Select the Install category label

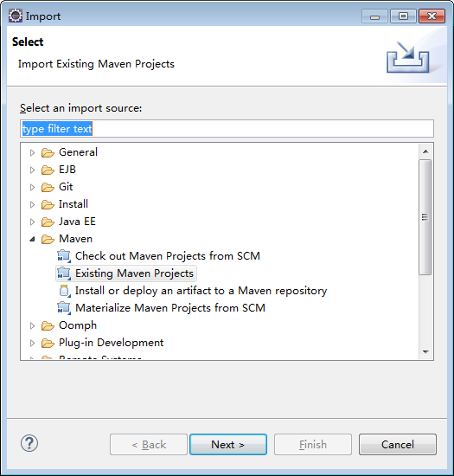click(74, 204)
